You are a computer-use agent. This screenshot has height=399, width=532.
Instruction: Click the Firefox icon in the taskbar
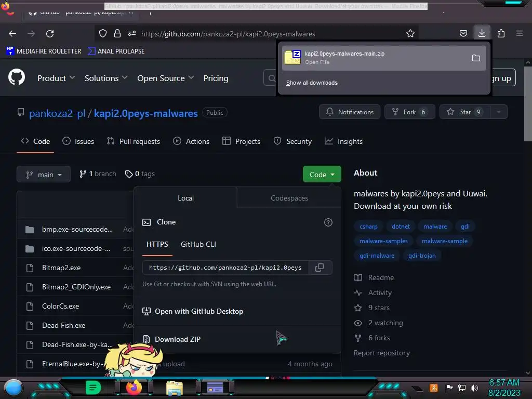pyautogui.click(x=134, y=388)
